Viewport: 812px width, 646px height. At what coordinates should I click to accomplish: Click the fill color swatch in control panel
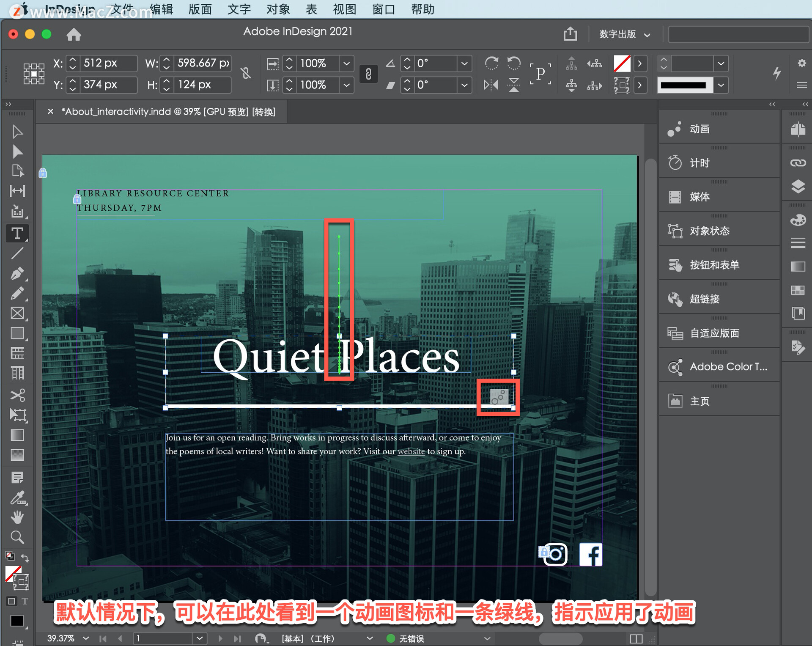click(x=622, y=63)
